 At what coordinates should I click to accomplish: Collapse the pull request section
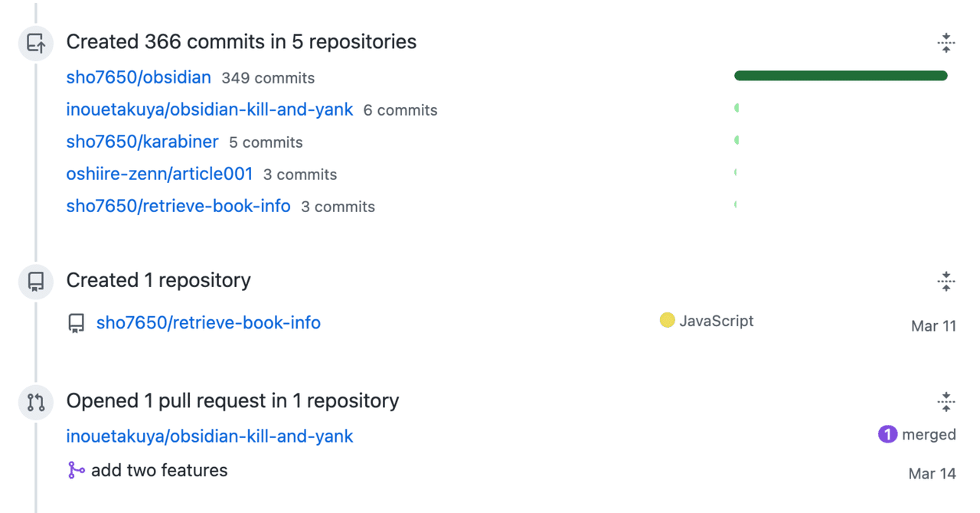(x=946, y=401)
